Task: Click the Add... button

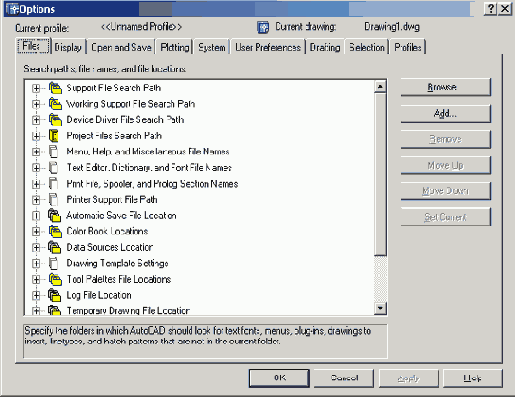Action: point(446,113)
